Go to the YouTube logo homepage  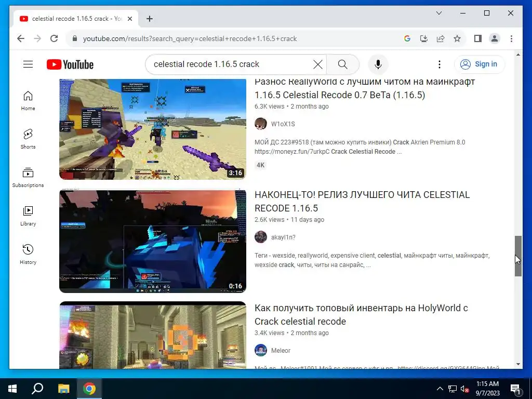tap(70, 64)
